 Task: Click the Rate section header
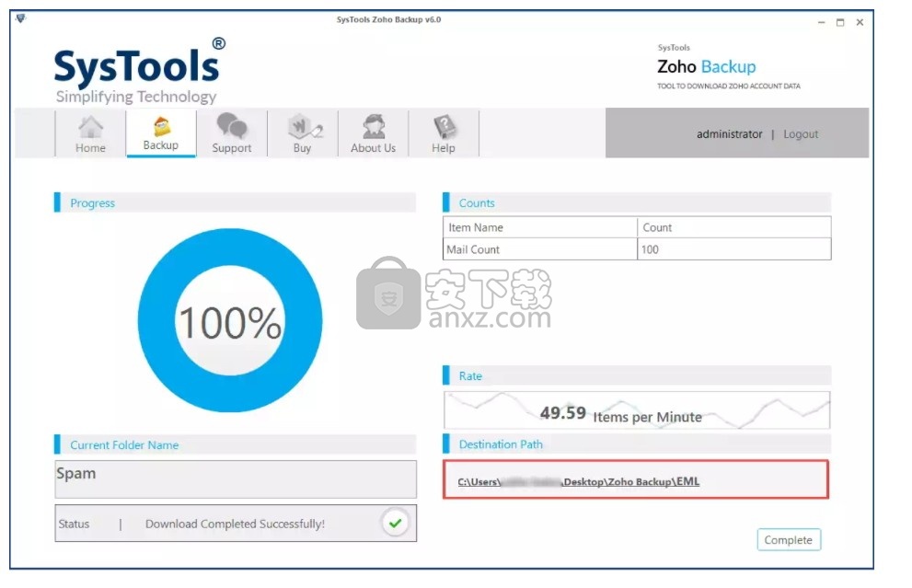637,375
